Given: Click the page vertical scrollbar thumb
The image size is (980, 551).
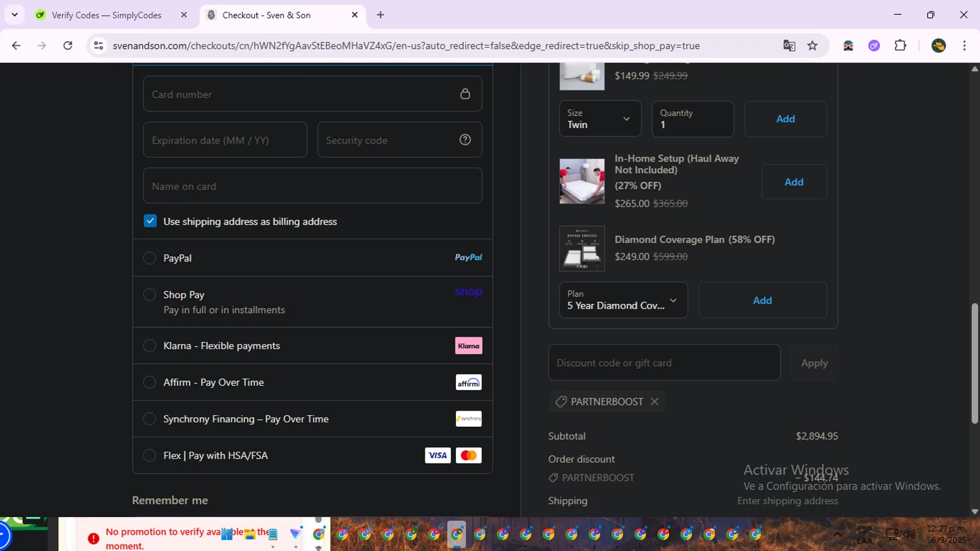Looking at the screenshot, I should point(975,363).
